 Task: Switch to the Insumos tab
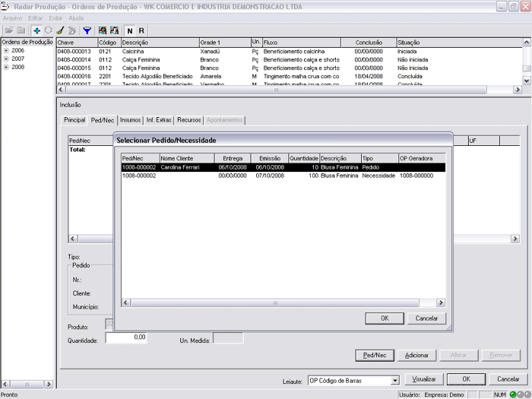[x=130, y=120]
